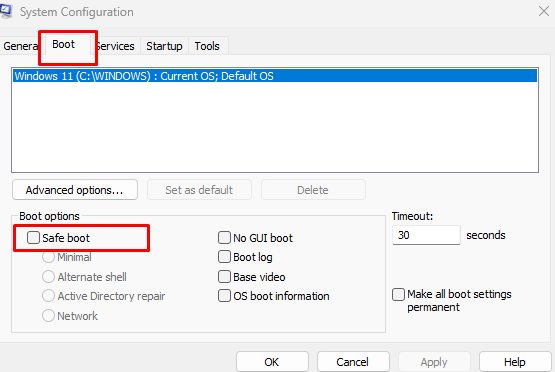The height and width of the screenshot is (372, 555).
Task: Click the Cancel button
Action: (353, 362)
